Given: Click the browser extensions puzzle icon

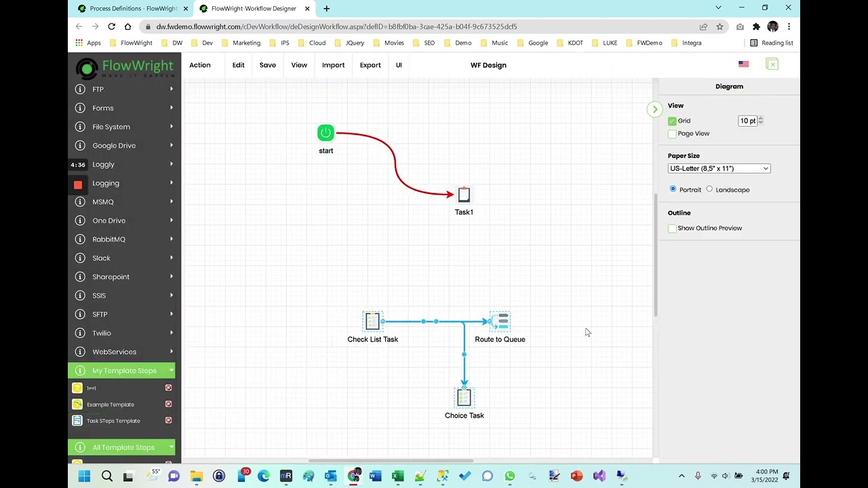Looking at the screenshot, I should point(756,26).
